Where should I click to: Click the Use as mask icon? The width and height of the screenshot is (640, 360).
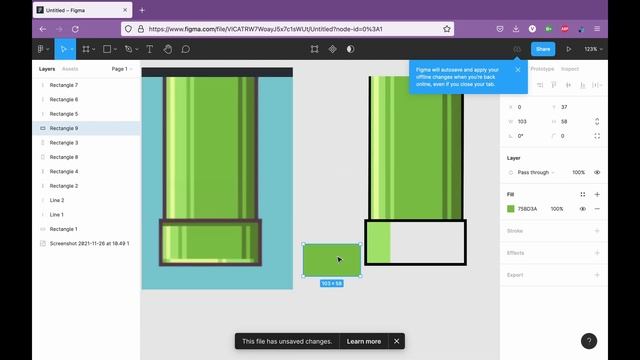point(351,49)
